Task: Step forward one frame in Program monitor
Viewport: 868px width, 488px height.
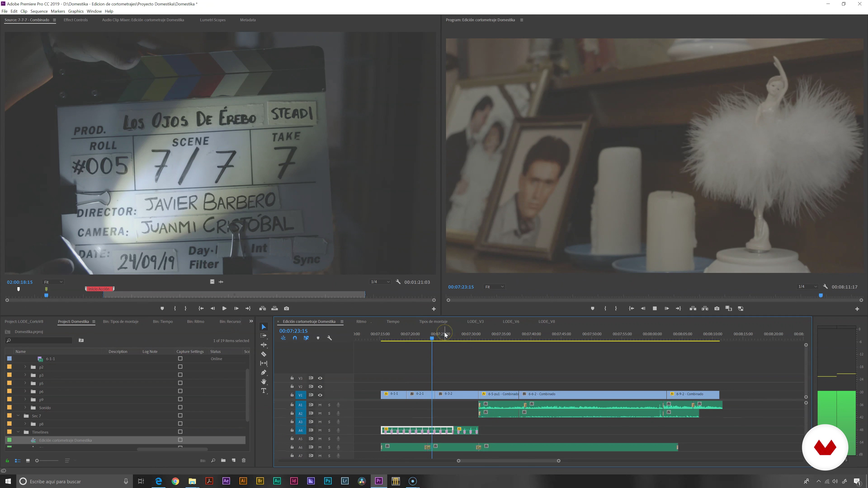Action: tap(667, 308)
